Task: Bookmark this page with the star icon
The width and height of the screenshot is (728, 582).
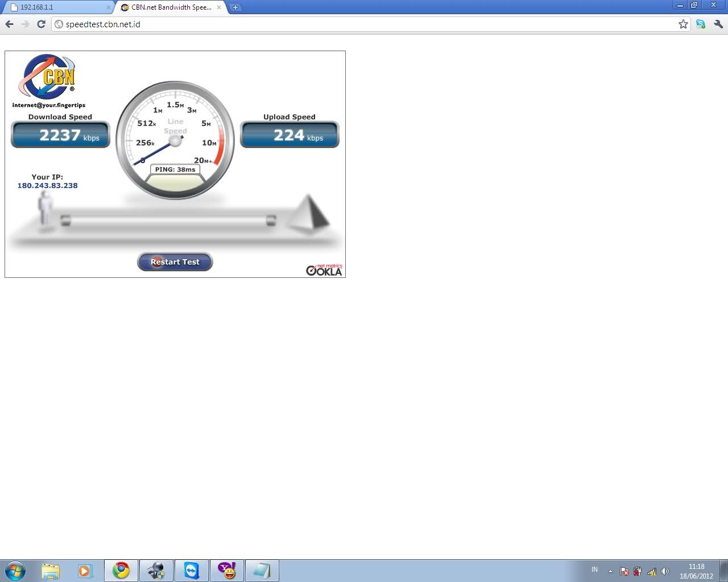Action: [683, 24]
